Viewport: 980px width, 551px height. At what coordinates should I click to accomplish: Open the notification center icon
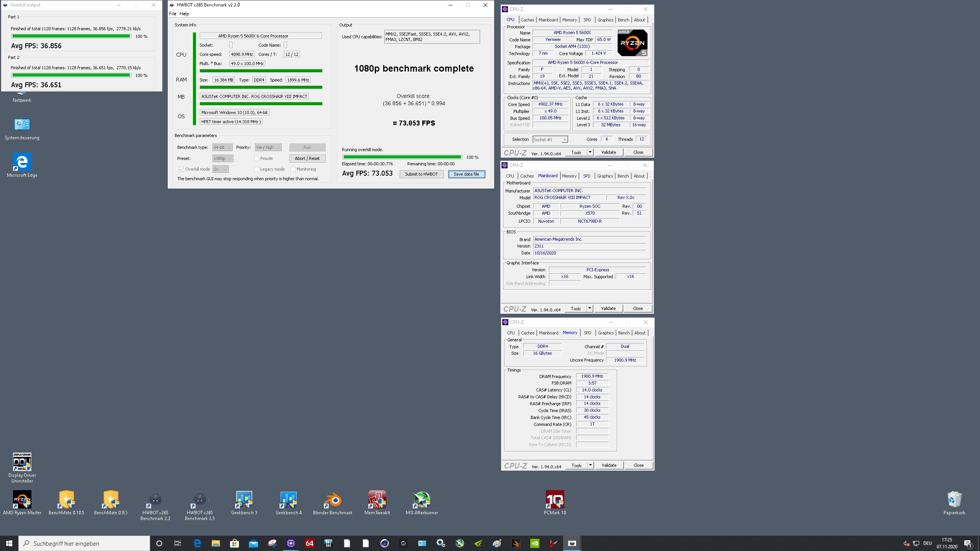(968, 543)
